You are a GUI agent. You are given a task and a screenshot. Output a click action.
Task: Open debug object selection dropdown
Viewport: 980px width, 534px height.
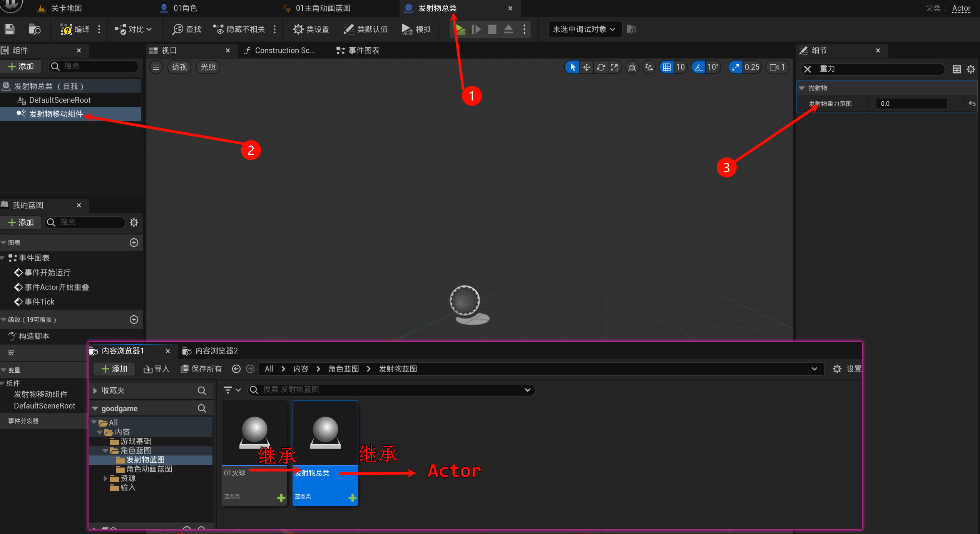tap(584, 29)
